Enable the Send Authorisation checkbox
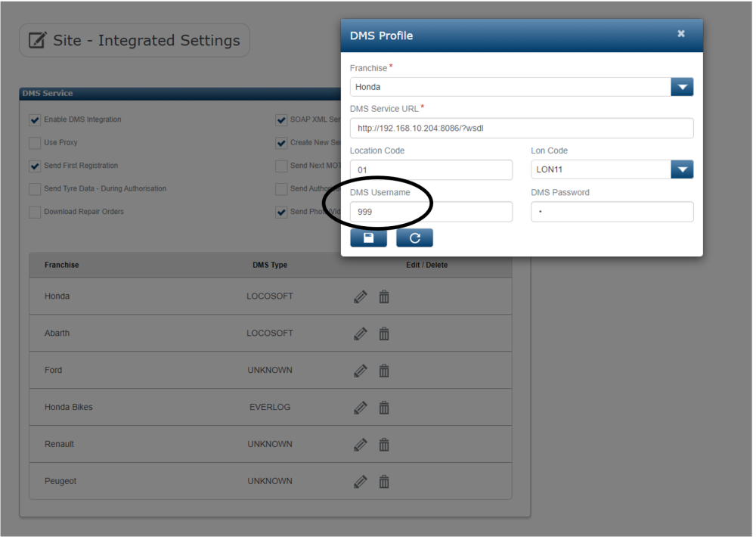Screen dimensions: 756x537 click(x=281, y=189)
